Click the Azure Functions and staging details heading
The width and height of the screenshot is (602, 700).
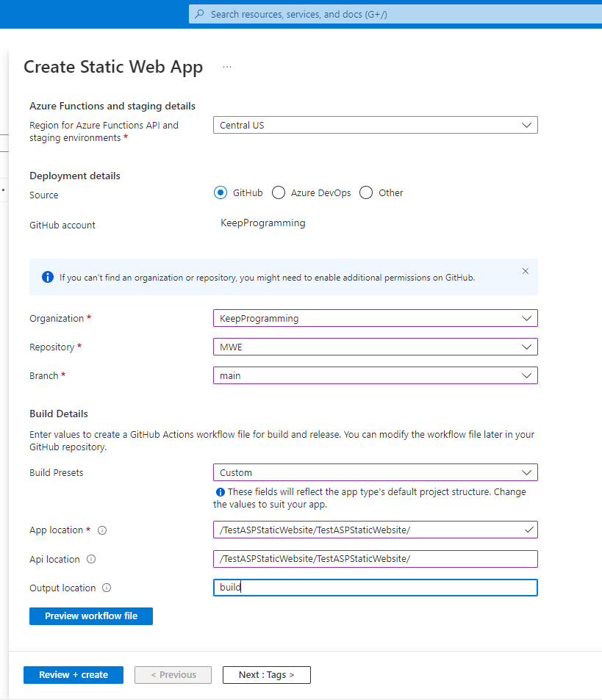coord(112,106)
